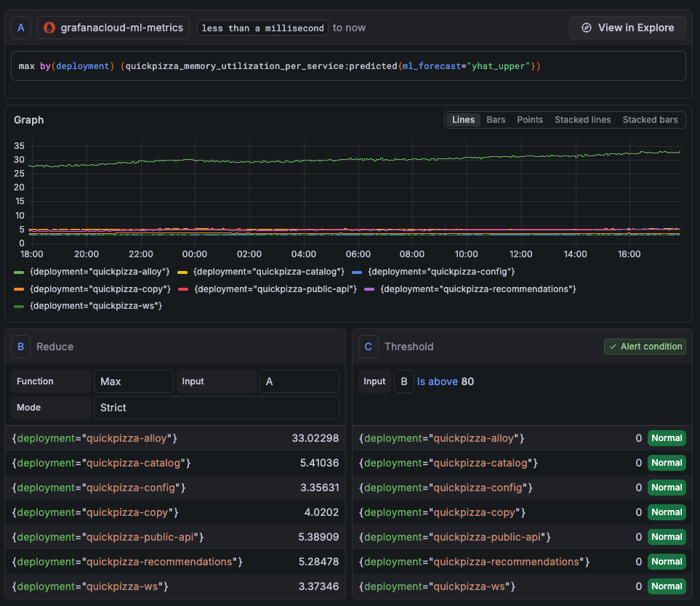Open the Threshold Input dropdown set to B
This screenshot has height=606, width=700.
[404, 381]
